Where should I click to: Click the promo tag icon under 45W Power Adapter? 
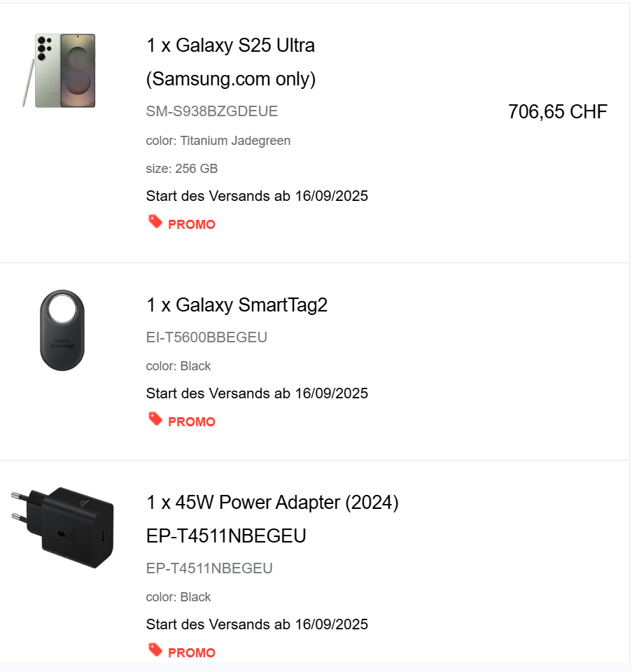coord(155,650)
